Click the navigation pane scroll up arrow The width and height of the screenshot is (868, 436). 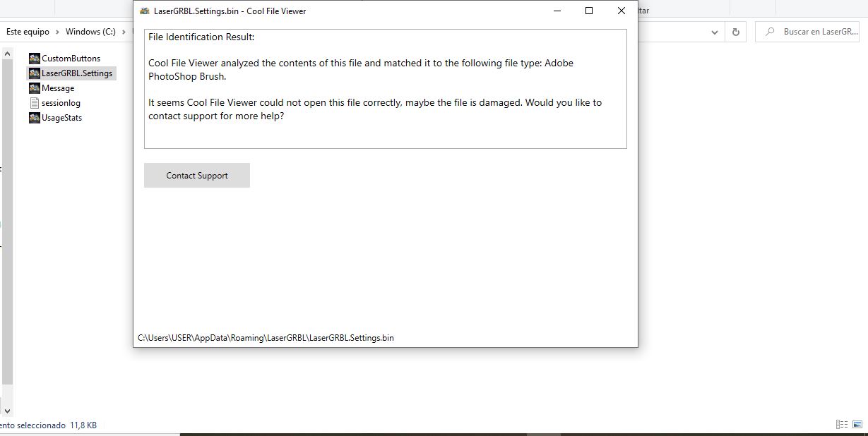7,53
